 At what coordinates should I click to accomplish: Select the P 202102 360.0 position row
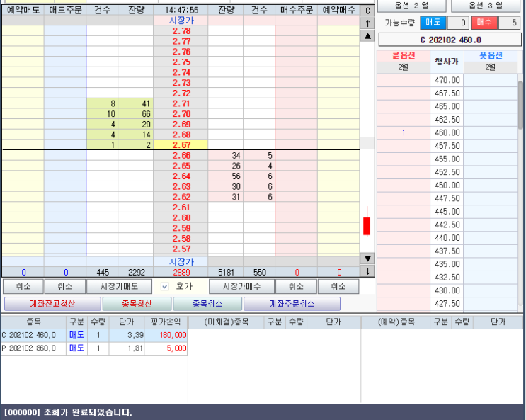(x=93, y=348)
